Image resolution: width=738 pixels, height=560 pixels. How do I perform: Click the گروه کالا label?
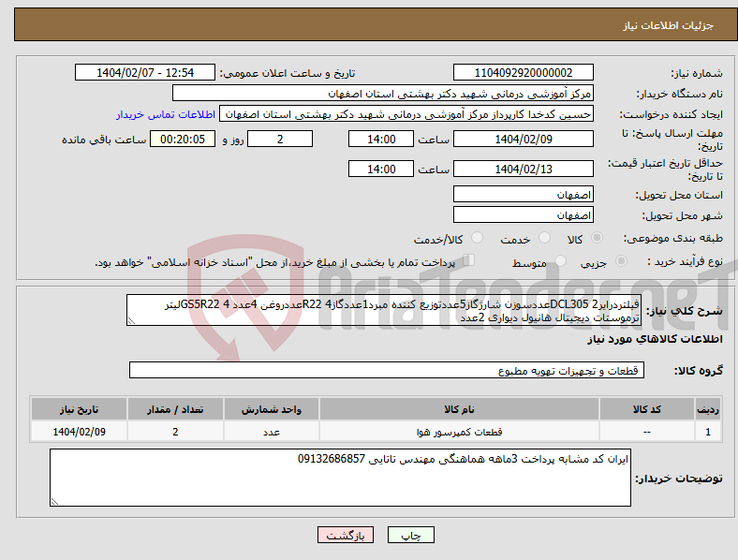pos(699,370)
